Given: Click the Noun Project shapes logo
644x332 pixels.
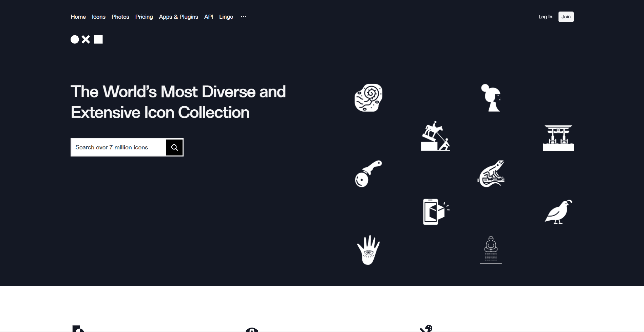Looking at the screenshot, I should pyautogui.click(x=87, y=39).
